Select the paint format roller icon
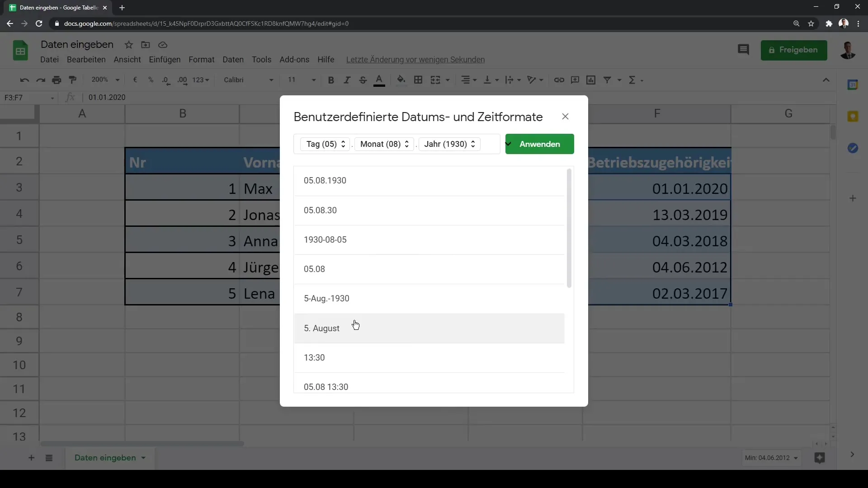 [x=72, y=80]
